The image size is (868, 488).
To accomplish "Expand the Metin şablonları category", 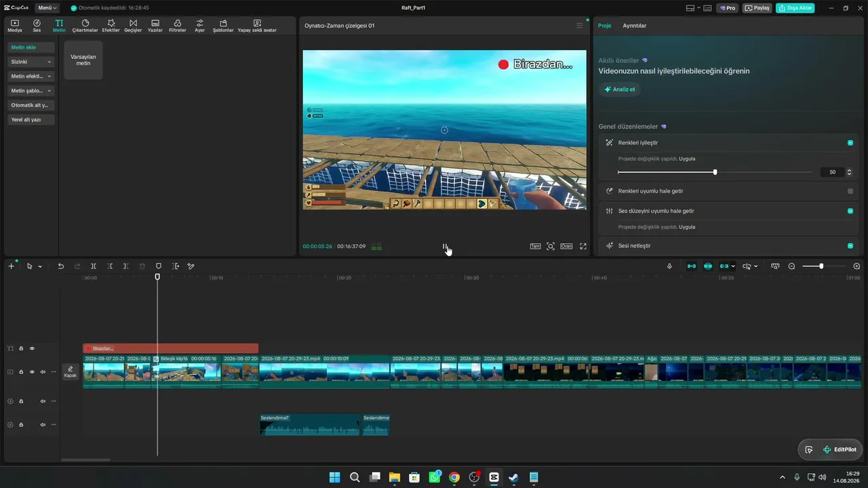I will 31,91.
